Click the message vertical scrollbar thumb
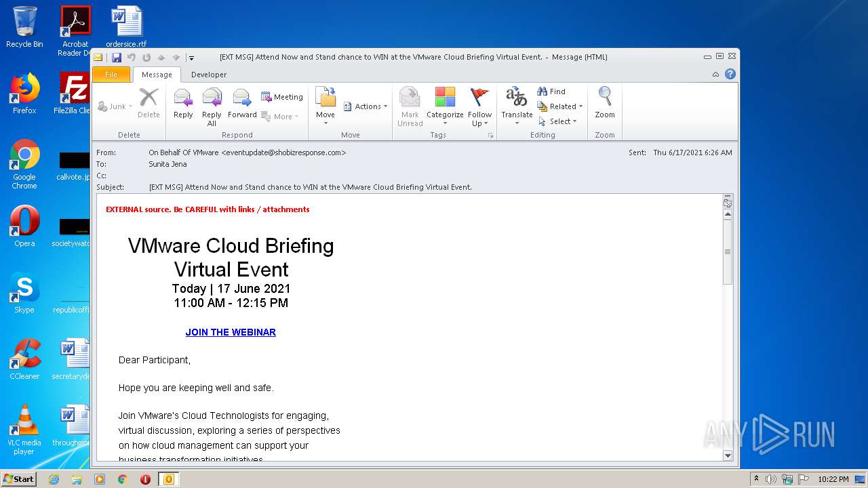Viewport: 868px width, 488px height. click(x=728, y=252)
